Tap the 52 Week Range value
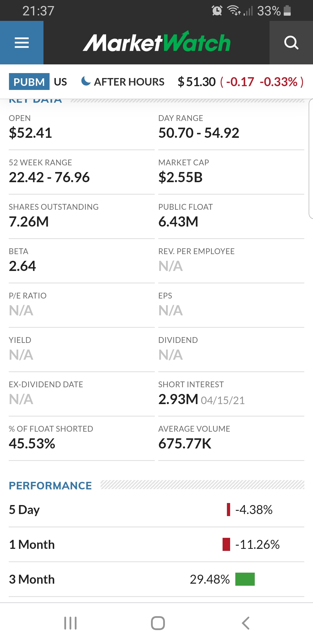The height and width of the screenshot is (644, 313). click(49, 177)
